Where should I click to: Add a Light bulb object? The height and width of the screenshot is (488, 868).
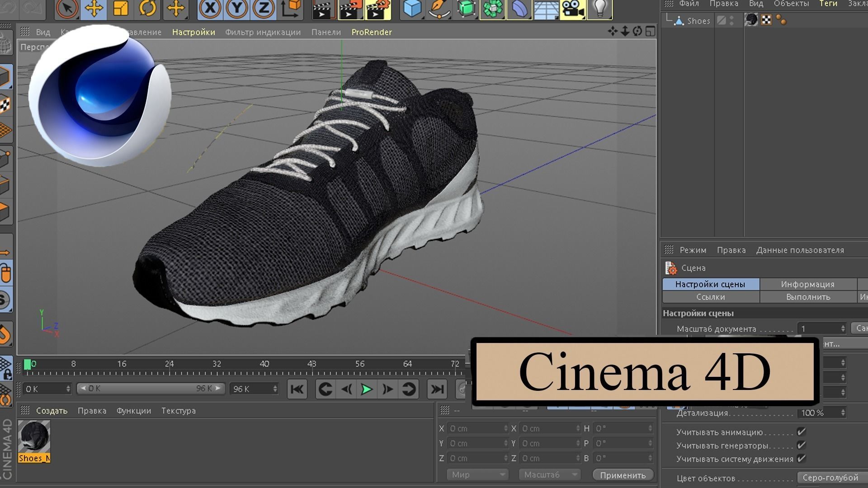pyautogui.click(x=599, y=9)
